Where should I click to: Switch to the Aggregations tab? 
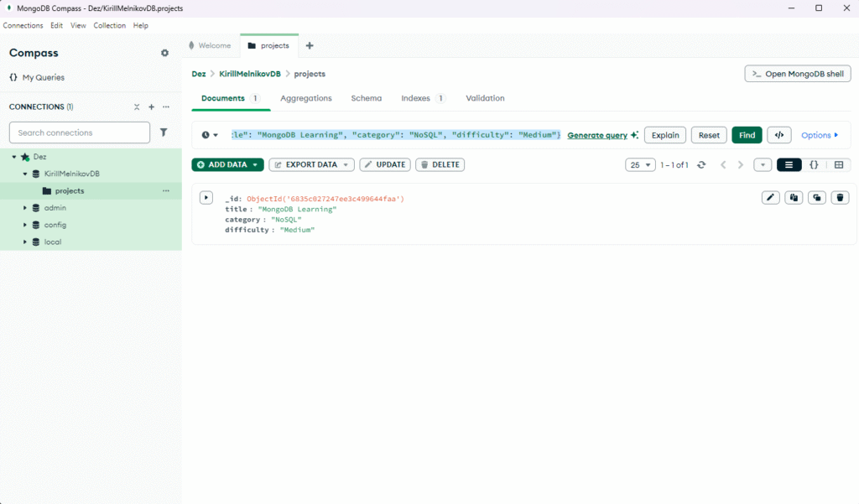[x=306, y=98]
